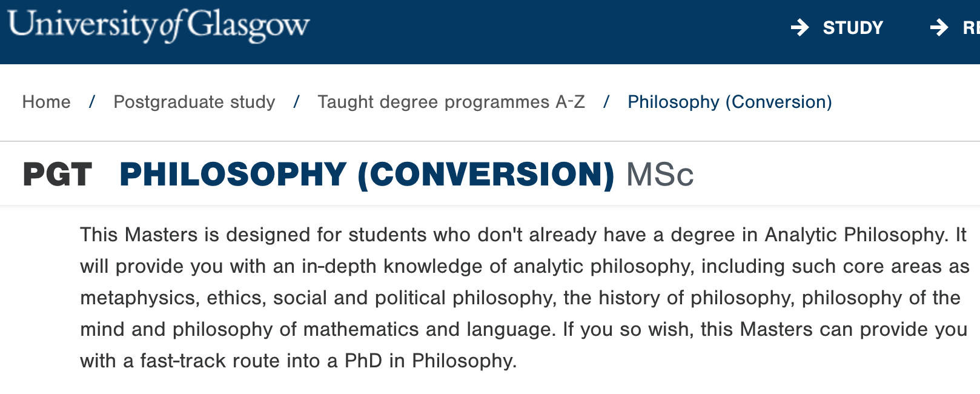Click the University of Glasgow logo

coord(159,25)
